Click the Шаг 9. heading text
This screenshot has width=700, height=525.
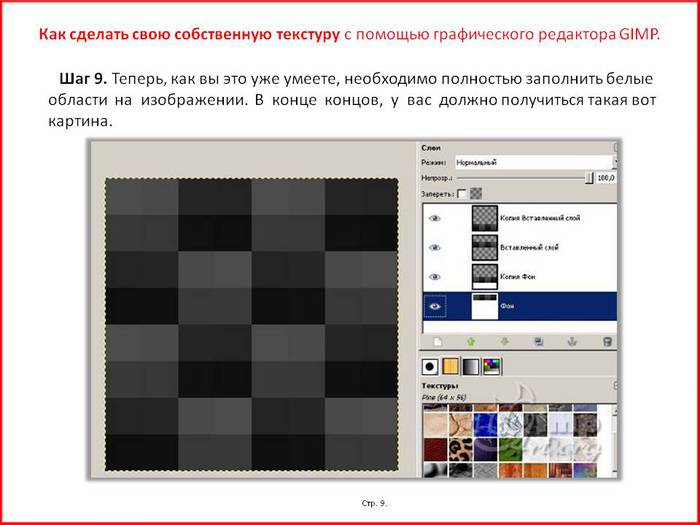[83, 79]
